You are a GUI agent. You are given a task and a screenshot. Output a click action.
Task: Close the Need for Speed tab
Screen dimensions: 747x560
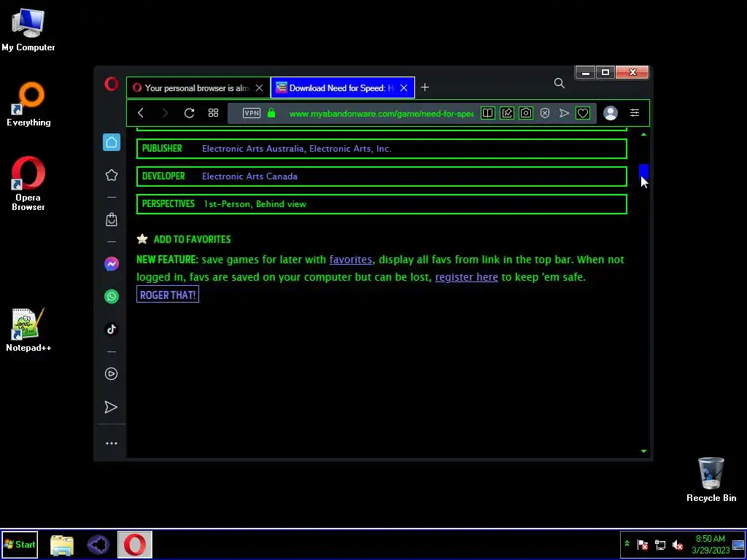click(x=404, y=87)
